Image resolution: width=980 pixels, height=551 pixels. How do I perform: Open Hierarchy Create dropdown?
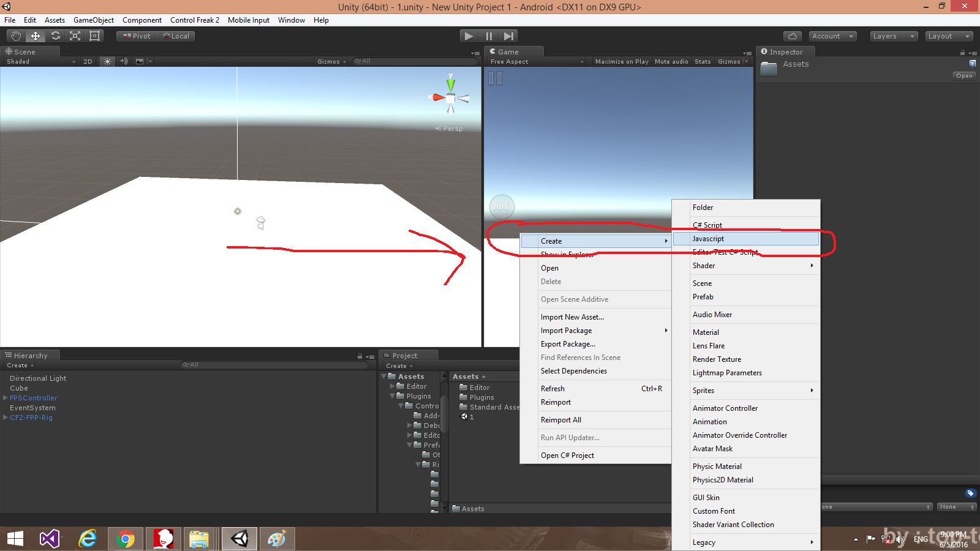click(x=20, y=365)
